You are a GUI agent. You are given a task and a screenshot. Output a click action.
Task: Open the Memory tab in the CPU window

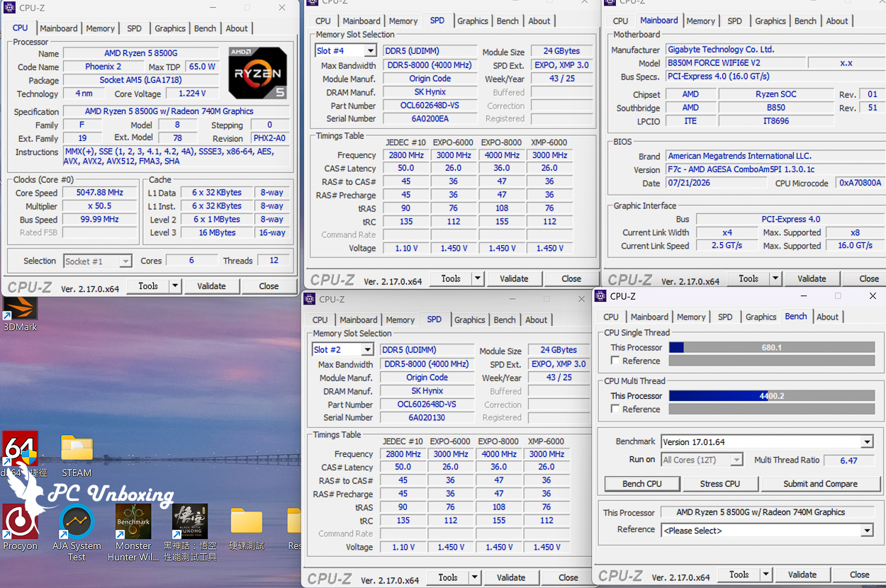tap(101, 28)
